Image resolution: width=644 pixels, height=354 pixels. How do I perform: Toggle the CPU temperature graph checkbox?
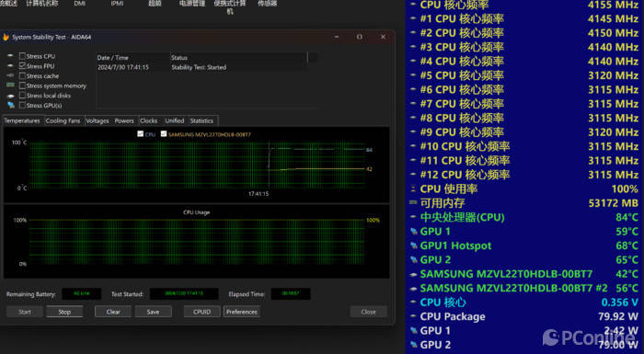[x=141, y=134]
